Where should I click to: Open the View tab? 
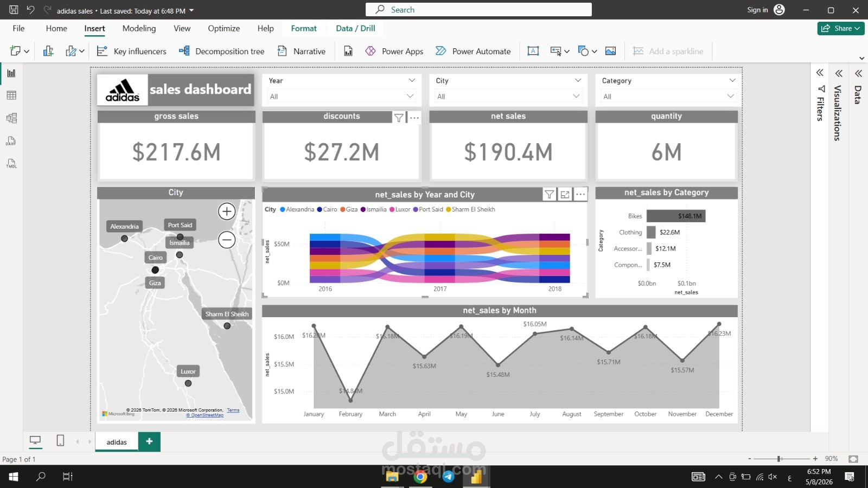pyautogui.click(x=182, y=28)
